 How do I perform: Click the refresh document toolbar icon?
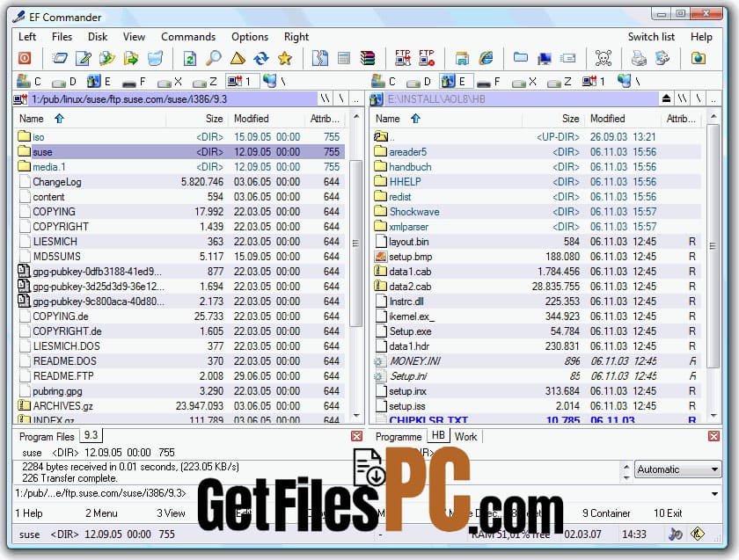(x=189, y=58)
